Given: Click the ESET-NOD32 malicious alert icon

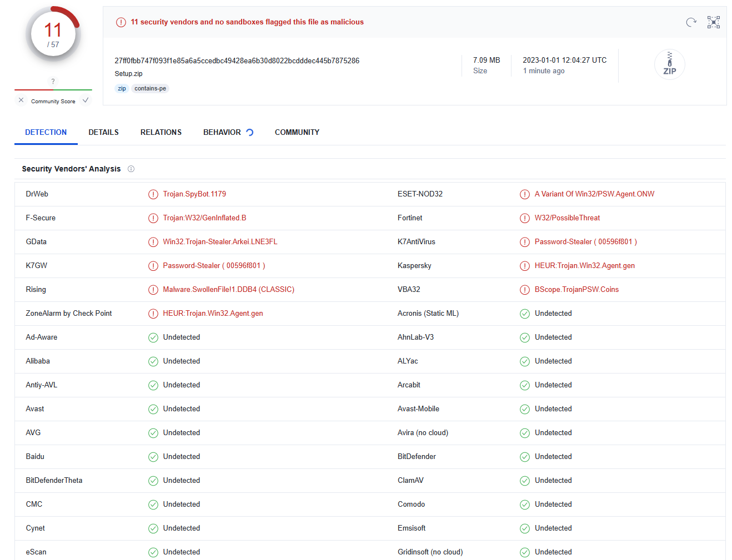Looking at the screenshot, I should (x=525, y=194).
